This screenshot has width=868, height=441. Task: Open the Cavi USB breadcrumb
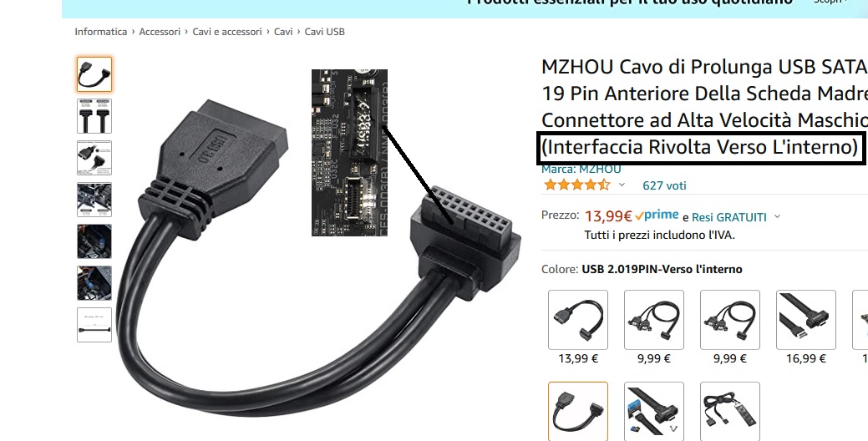(x=324, y=32)
